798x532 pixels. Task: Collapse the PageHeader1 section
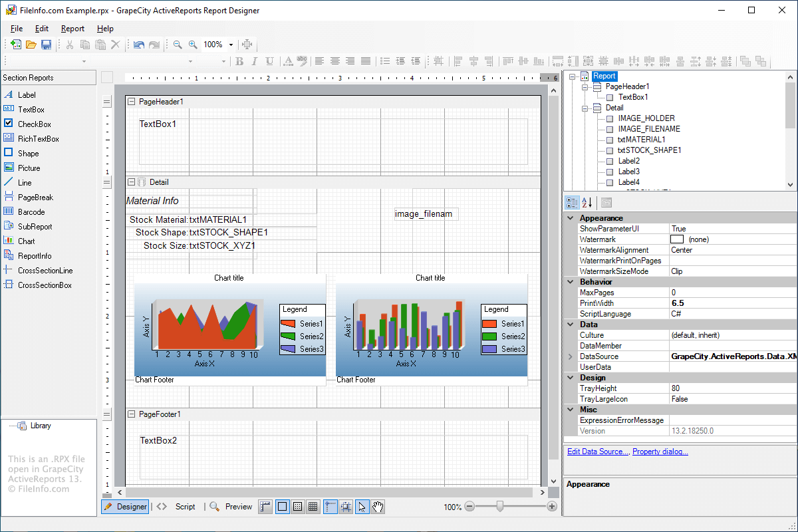point(131,102)
